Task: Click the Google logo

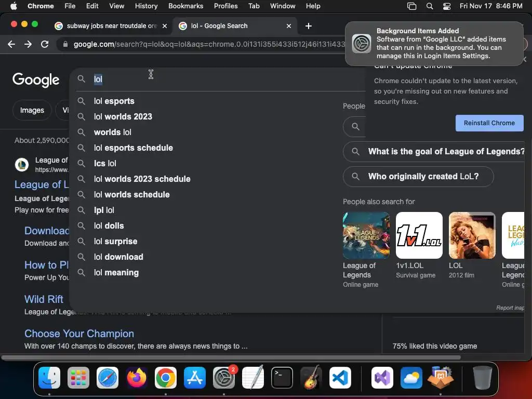Action: tap(36, 80)
